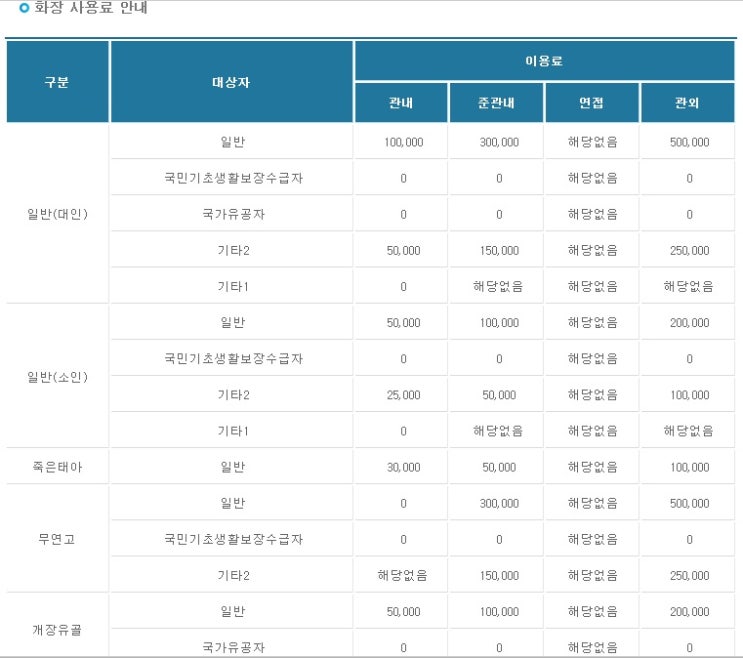
Task: Click 관내 50,000 in 개장유골 일반 row
Action: [x=404, y=612]
